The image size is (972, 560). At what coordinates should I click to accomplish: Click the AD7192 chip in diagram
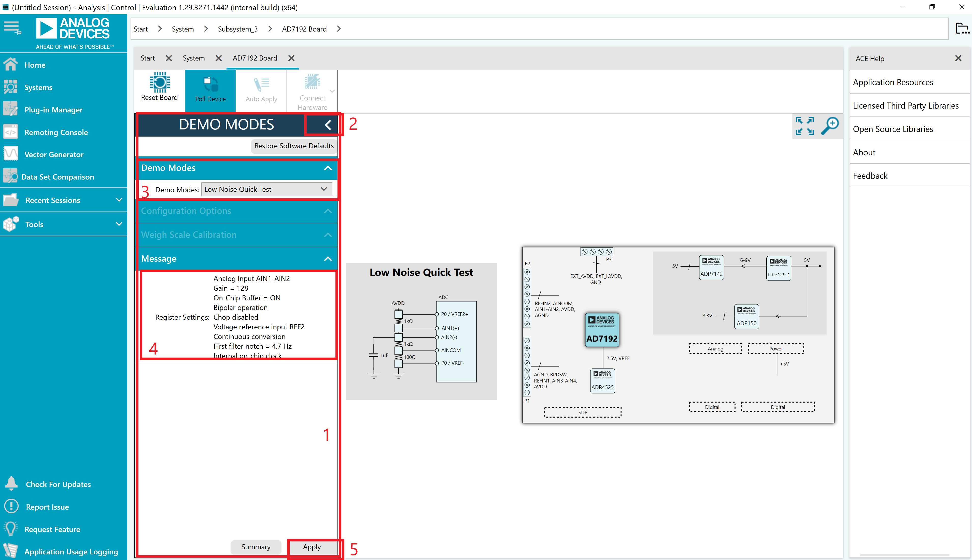coord(602,330)
